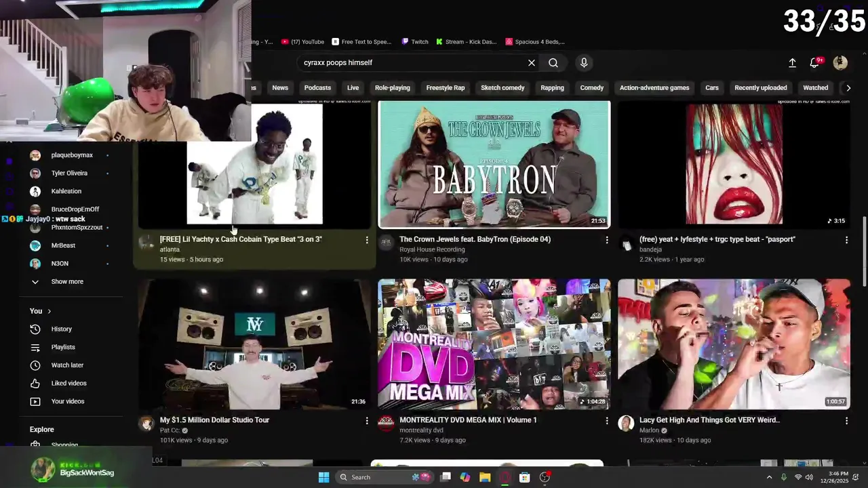
Task: Open Watch later in the sidebar
Action: pyautogui.click(x=68, y=365)
